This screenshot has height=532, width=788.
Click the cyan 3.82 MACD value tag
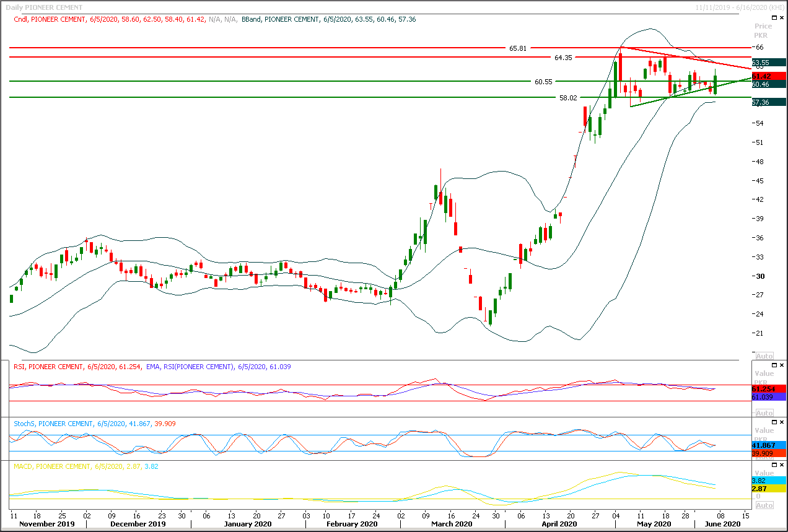(x=769, y=480)
